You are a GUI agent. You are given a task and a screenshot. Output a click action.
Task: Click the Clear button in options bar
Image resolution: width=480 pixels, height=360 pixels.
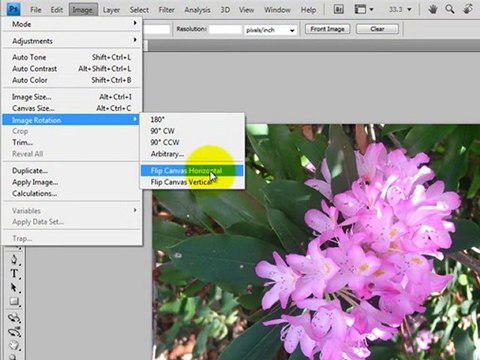tap(377, 29)
